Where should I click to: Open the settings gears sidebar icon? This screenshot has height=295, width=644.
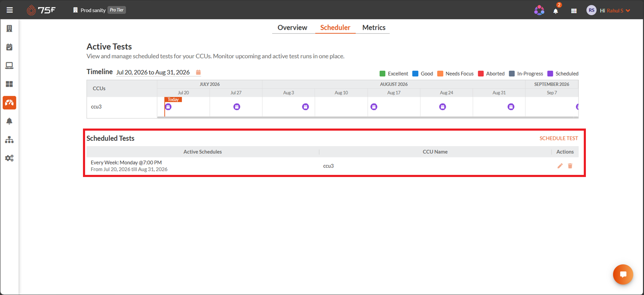(9, 158)
